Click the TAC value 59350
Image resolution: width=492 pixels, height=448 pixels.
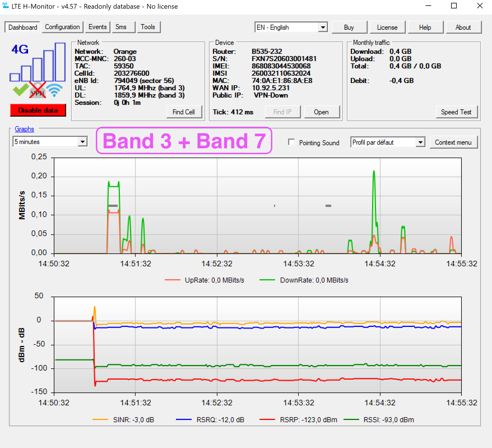pos(124,66)
